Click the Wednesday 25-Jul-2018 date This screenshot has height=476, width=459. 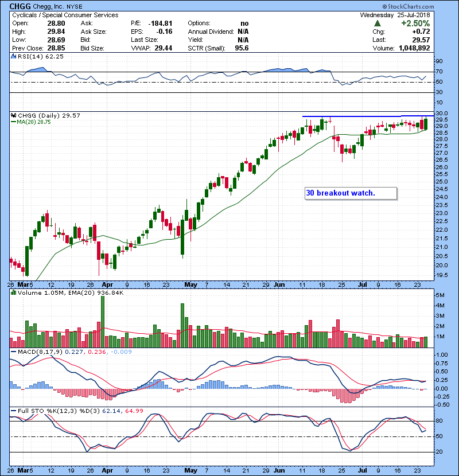click(395, 15)
